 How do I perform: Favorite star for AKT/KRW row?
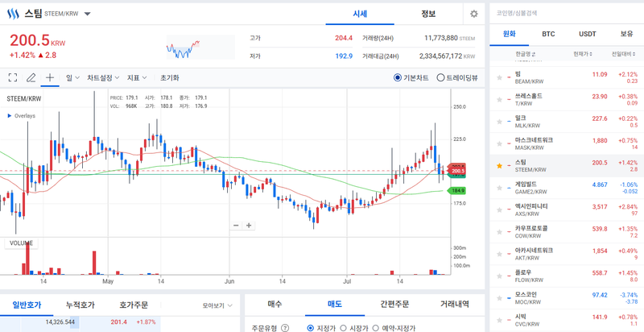pyautogui.click(x=499, y=254)
